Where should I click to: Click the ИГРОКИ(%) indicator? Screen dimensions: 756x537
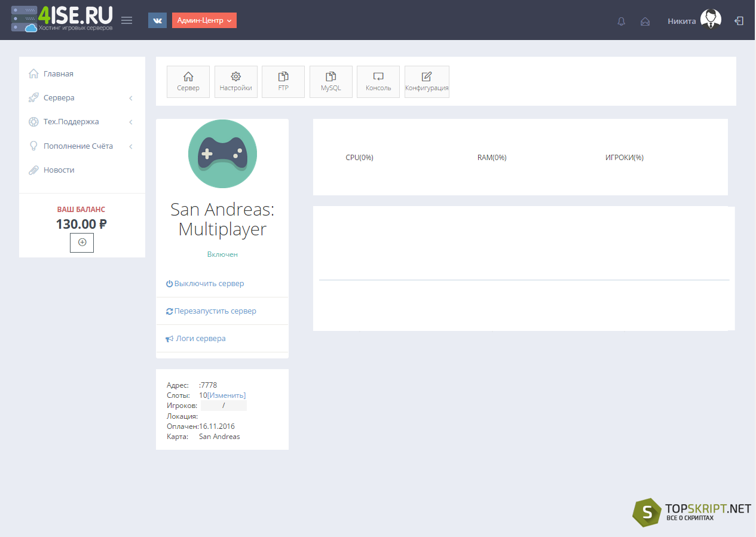(x=625, y=158)
